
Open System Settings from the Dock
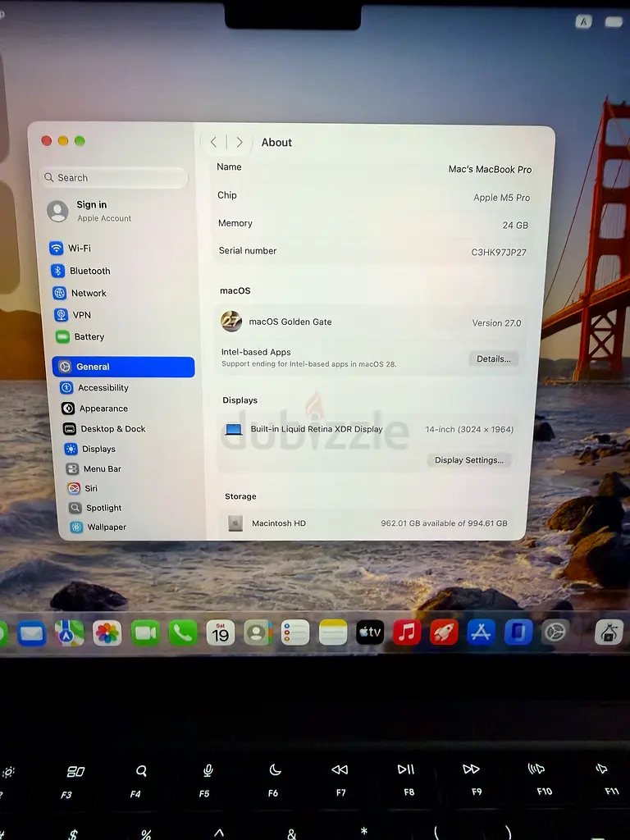555,632
